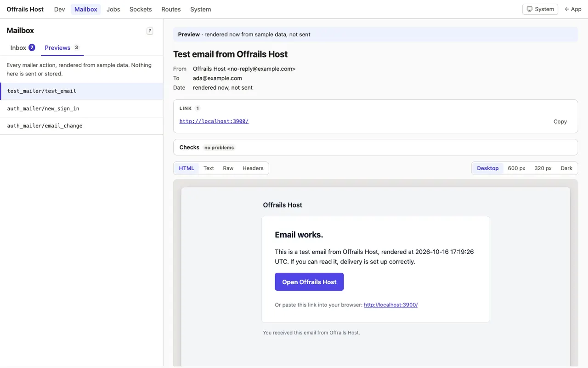The width and height of the screenshot is (588, 368).
Task: Click the ada@example.com recipient address
Action: [x=217, y=78]
